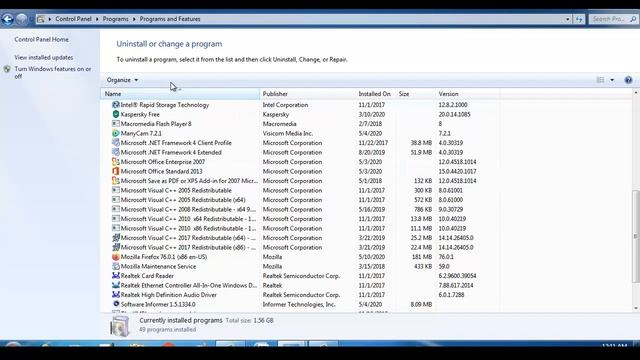Click the Intel Rapid Storage Technology icon
This screenshot has width=640, height=360.
[116, 105]
